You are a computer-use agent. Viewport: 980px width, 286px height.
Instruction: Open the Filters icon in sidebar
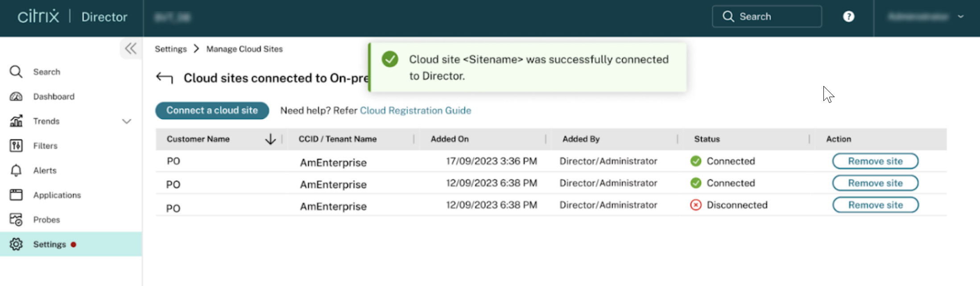[x=16, y=146]
